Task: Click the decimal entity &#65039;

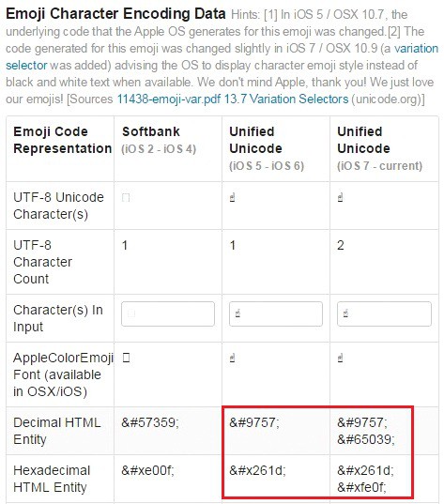Action: click(x=366, y=439)
